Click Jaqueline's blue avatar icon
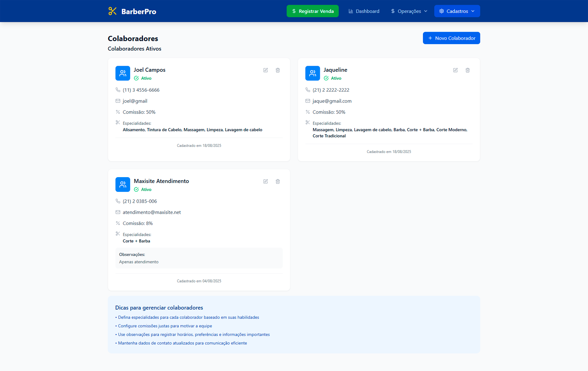 [x=313, y=73]
